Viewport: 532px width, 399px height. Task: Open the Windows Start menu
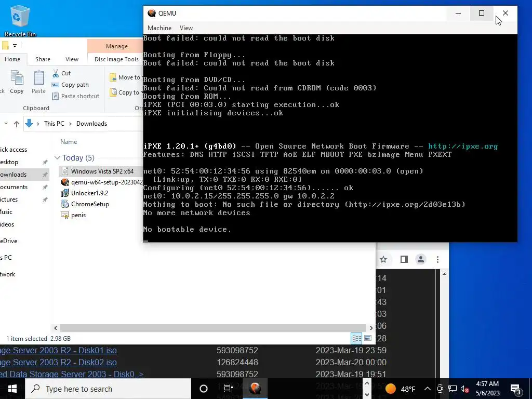pos(12,389)
